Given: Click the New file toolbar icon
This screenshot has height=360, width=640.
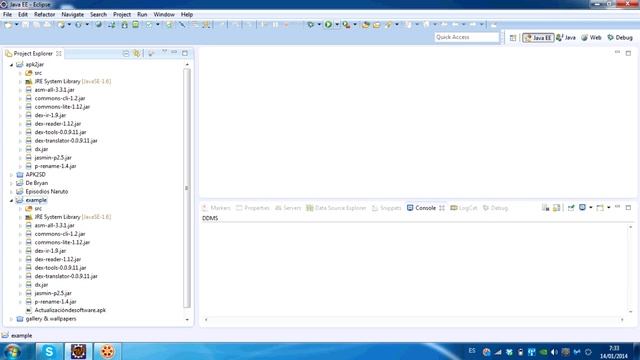Looking at the screenshot, I should click(x=8, y=25).
